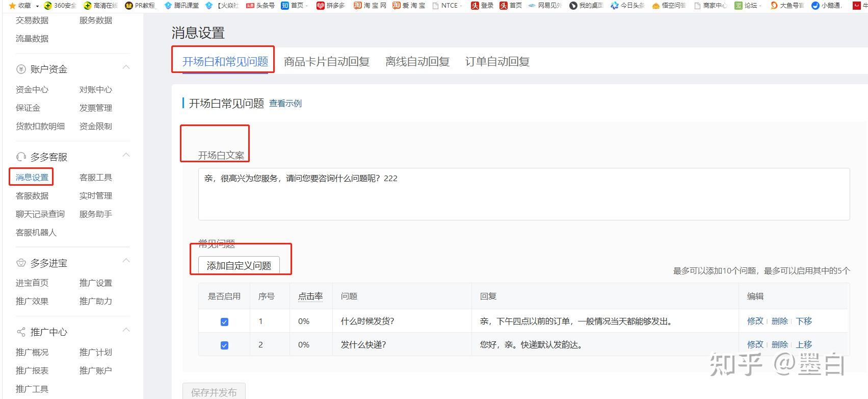Click the 账户资金 yen icon
Image resolution: width=868 pixels, height=399 pixels.
point(21,69)
